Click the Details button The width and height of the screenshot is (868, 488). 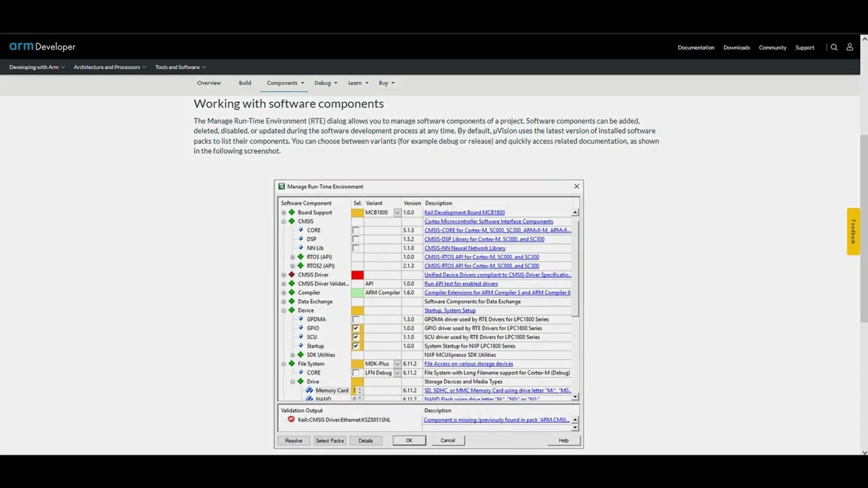[x=366, y=441]
